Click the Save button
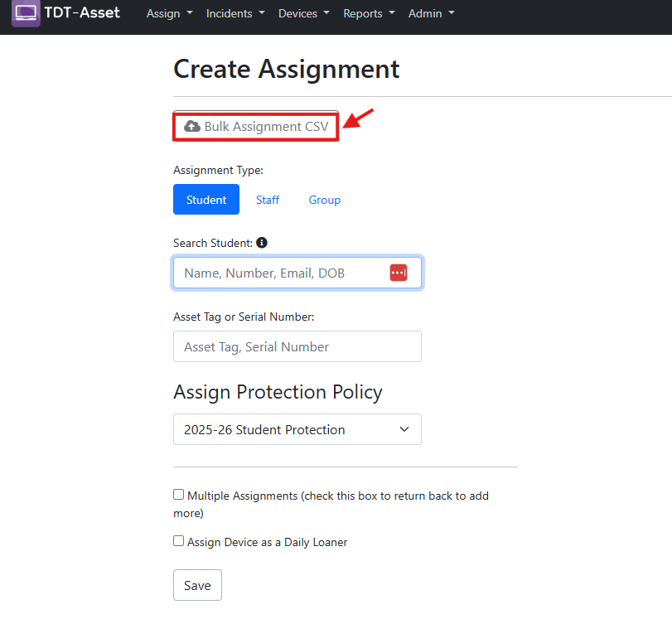This screenshot has height=624, width=672. tap(197, 585)
